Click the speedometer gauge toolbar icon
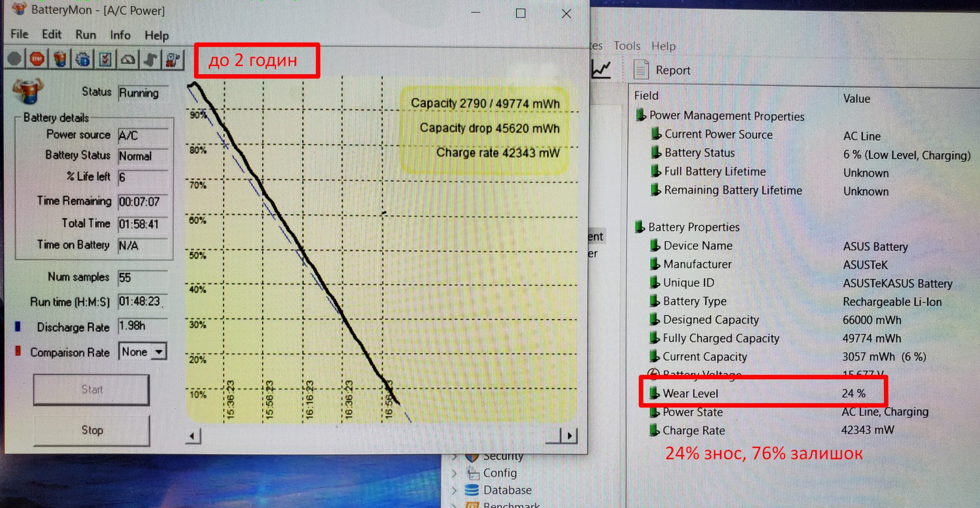980x508 pixels. click(128, 59)
